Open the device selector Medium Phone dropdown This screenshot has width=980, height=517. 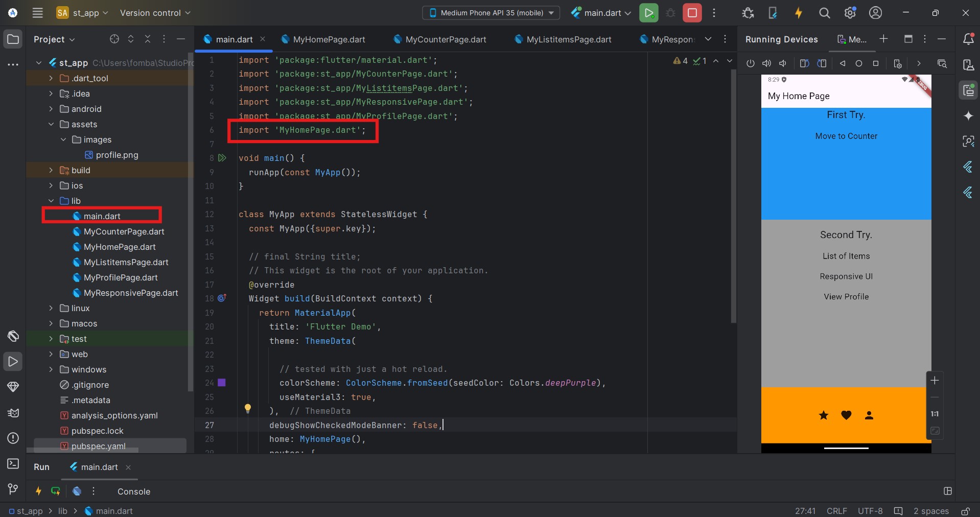tap(491, 13)
